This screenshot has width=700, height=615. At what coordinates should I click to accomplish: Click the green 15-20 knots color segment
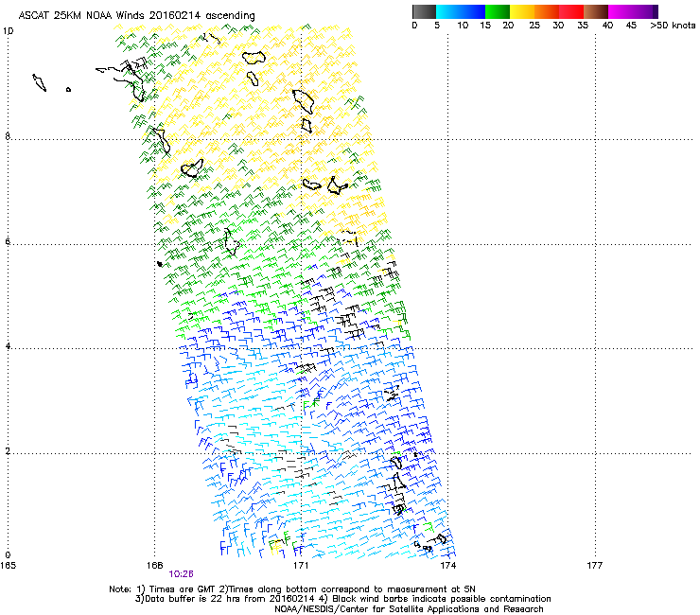498,11
